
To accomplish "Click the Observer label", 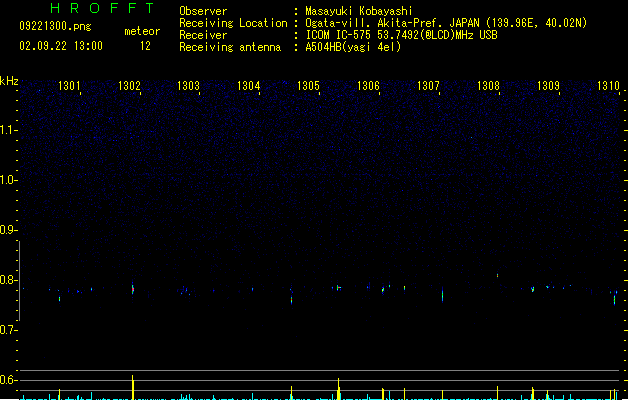I will tap(203, 11).
